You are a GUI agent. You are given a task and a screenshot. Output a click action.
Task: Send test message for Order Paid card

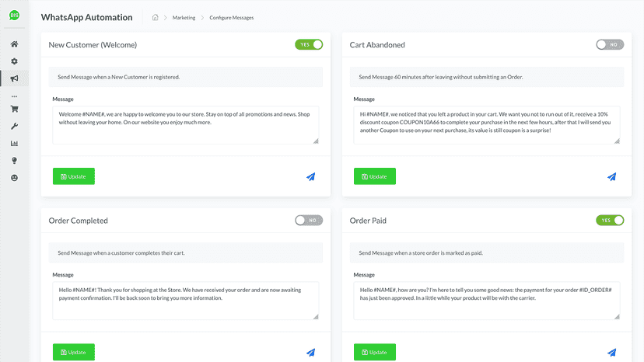click(x=612, y=352)
